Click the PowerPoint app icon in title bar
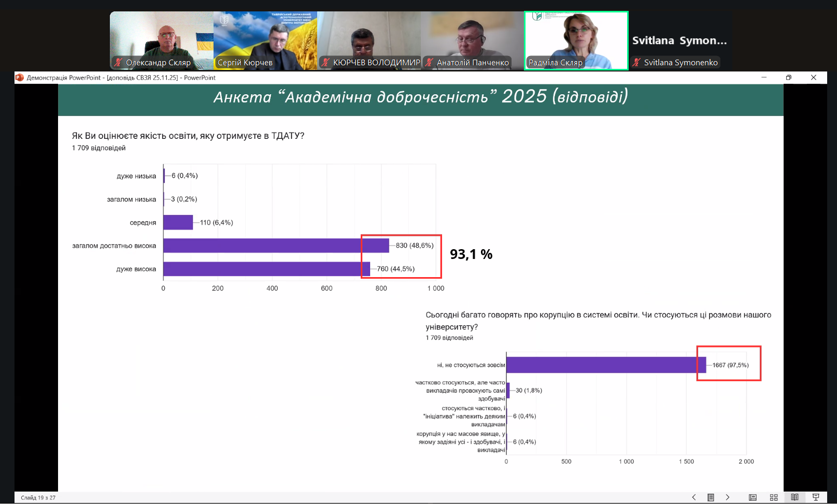This screenshot has width=837, height=504. tap(20, 78)
